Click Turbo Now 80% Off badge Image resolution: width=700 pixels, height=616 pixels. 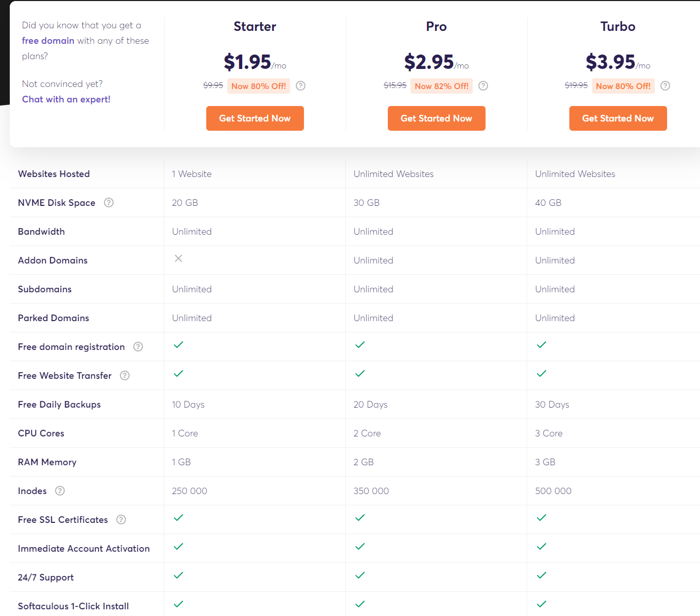[x=623, y=86]
